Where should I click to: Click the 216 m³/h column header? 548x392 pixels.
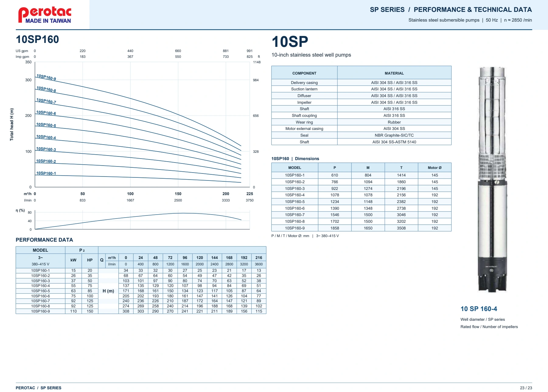tap(259, 257)
